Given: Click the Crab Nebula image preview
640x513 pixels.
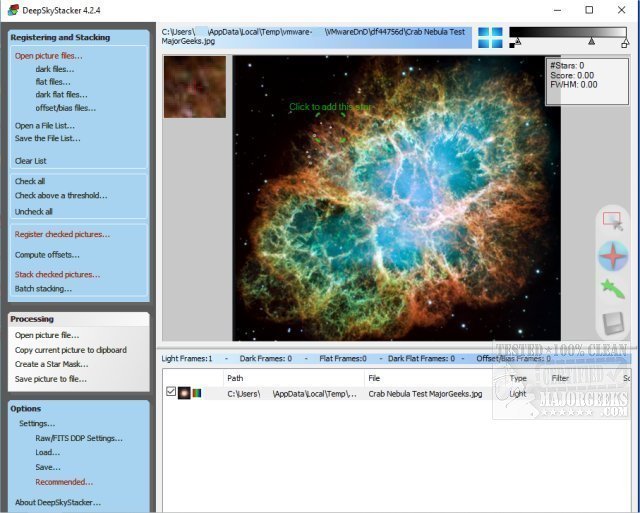Looking at the screenshot, I should click(x=396, y=198).
